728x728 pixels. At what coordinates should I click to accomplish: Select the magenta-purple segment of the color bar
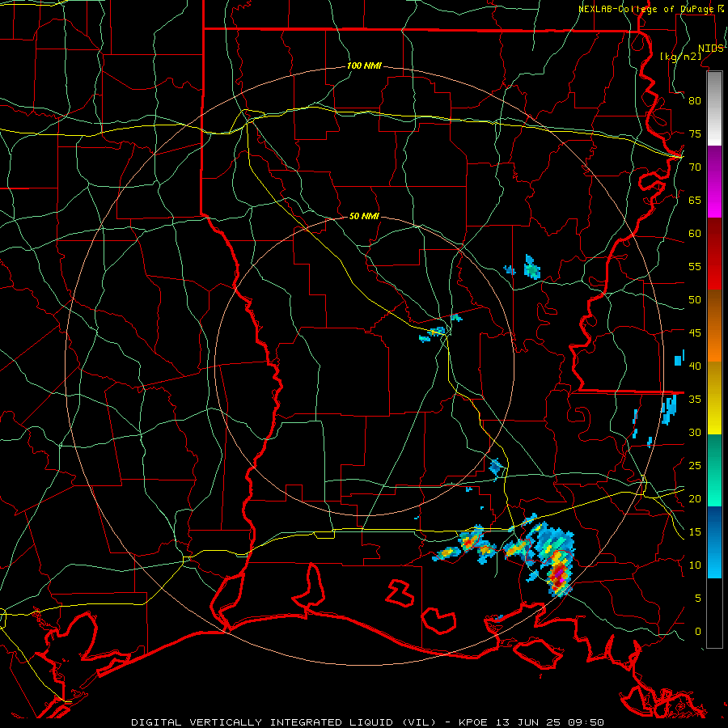pos(714,182)
